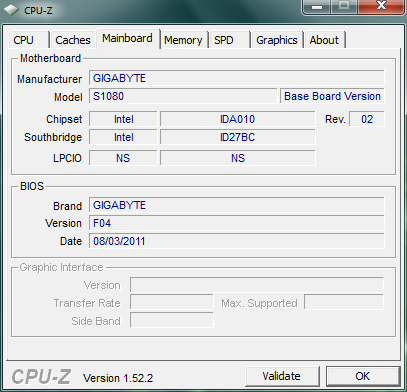
Task: Switch to the SPD tab
Action: [230, 40]
